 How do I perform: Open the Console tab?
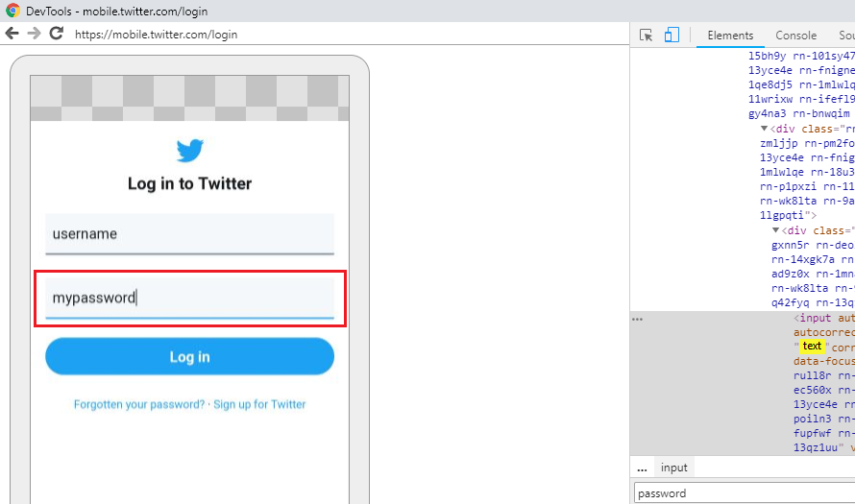coord(795,36)
